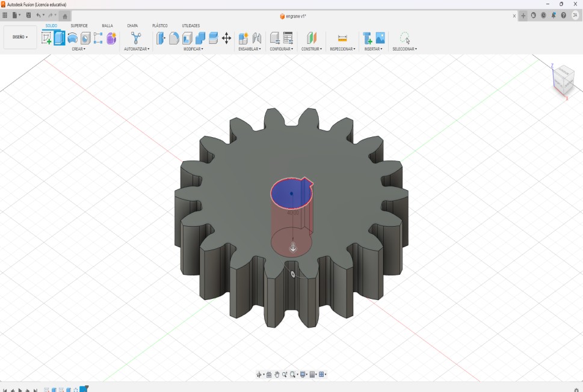
Task: Expand the CREAR menu
Action: [78, 49]
